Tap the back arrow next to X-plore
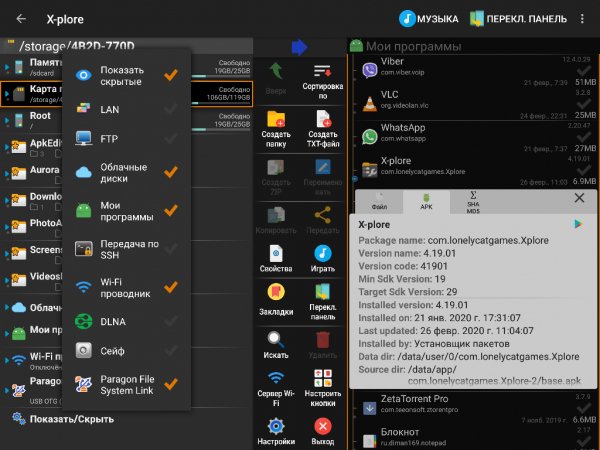The height and width of the screenshot is (450, 600). pos(21,18)
